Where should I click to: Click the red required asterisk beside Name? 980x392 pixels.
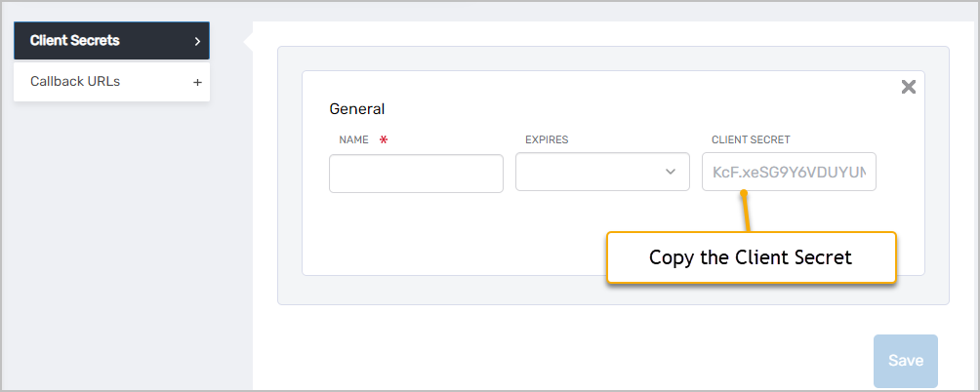pos(384,139)
